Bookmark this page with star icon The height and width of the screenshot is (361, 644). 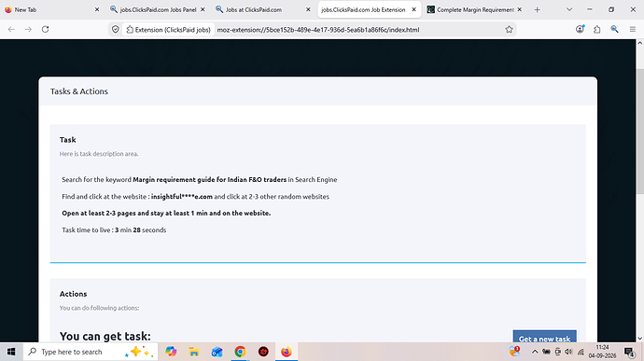point(509,30)
